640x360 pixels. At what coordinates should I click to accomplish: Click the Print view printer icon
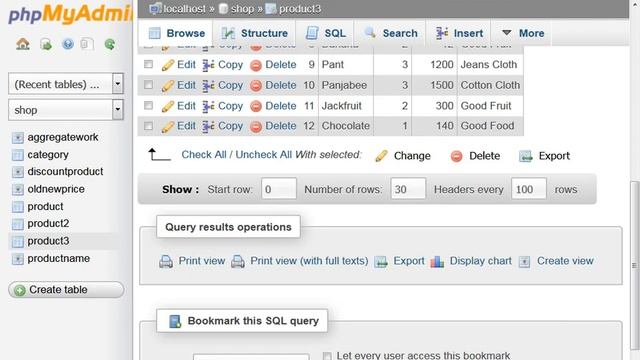pos(166,261)
